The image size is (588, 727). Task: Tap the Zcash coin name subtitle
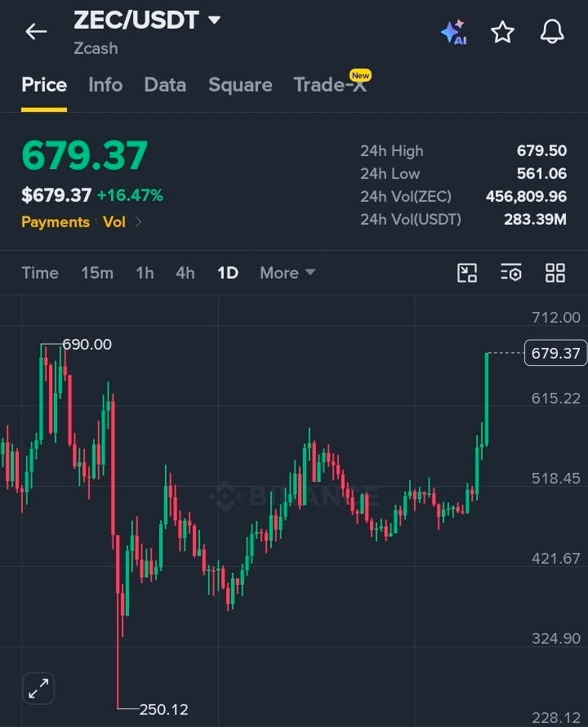tap(96, 48)
